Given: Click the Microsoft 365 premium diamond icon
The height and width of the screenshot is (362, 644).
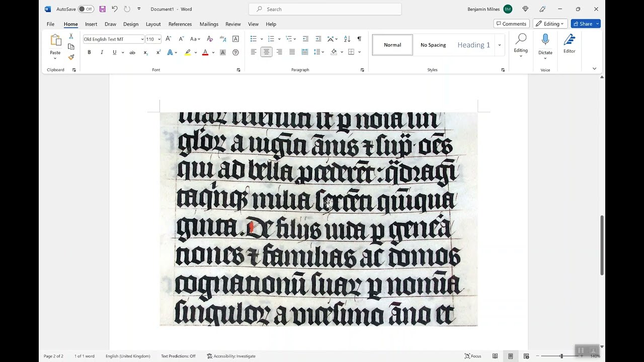Looking at the screenshot, I should 525,9.
